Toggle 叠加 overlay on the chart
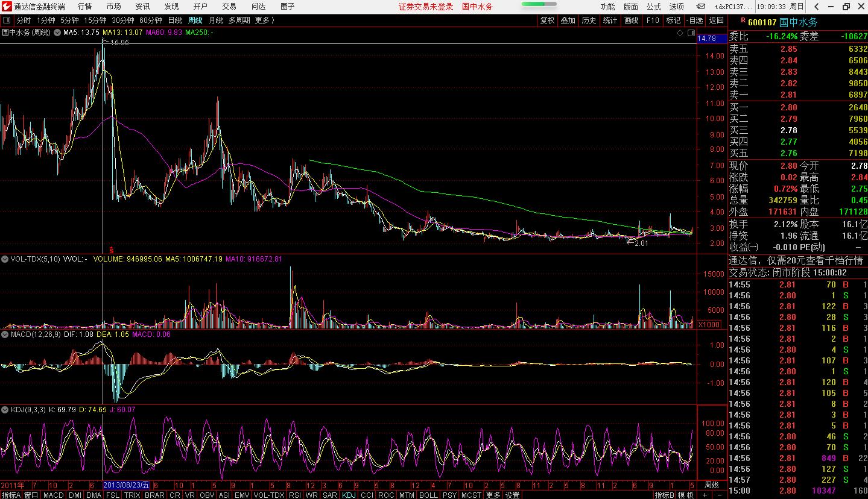868x499 pixels. tap(568, 20)
